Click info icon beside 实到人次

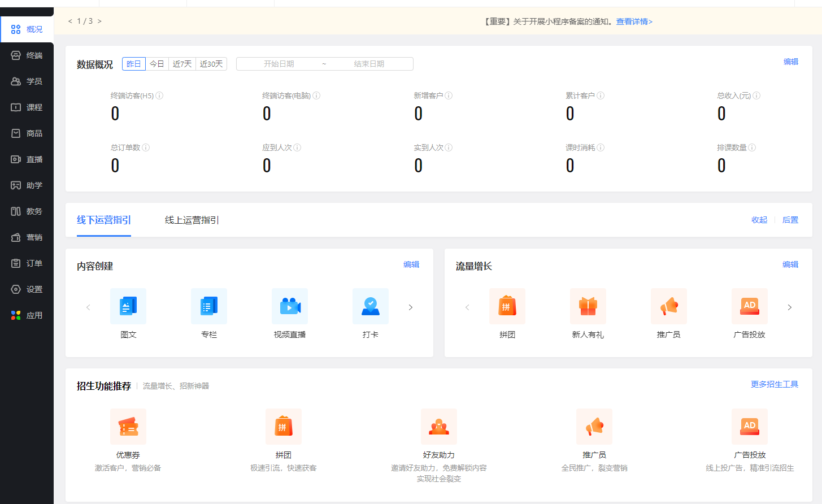pos(449,147)
